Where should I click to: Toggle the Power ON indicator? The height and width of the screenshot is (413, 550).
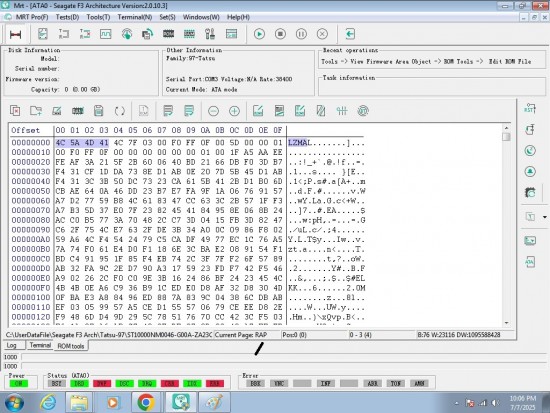(x=19, y=384)
